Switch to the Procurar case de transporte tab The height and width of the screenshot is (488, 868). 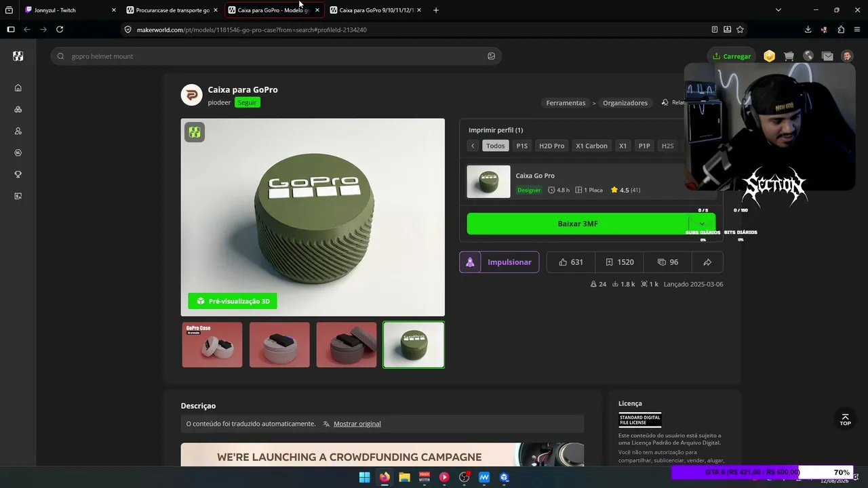tap(172, 10)
